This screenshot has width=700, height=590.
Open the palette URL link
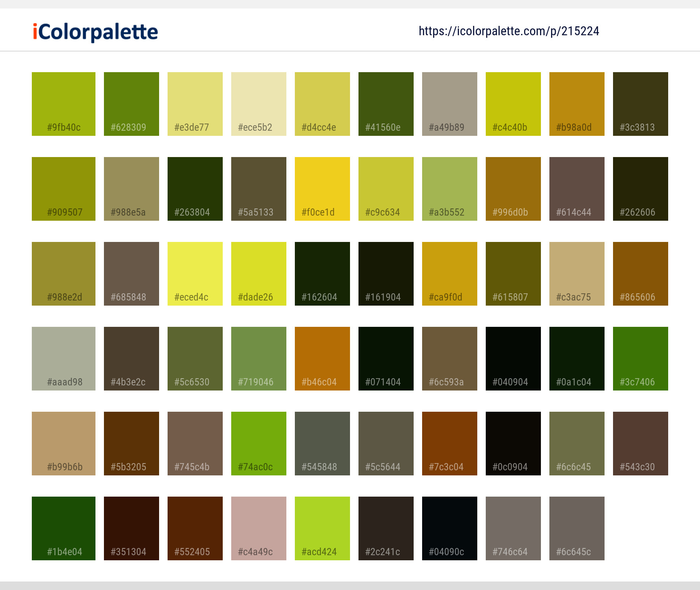[x=509, y=31]
